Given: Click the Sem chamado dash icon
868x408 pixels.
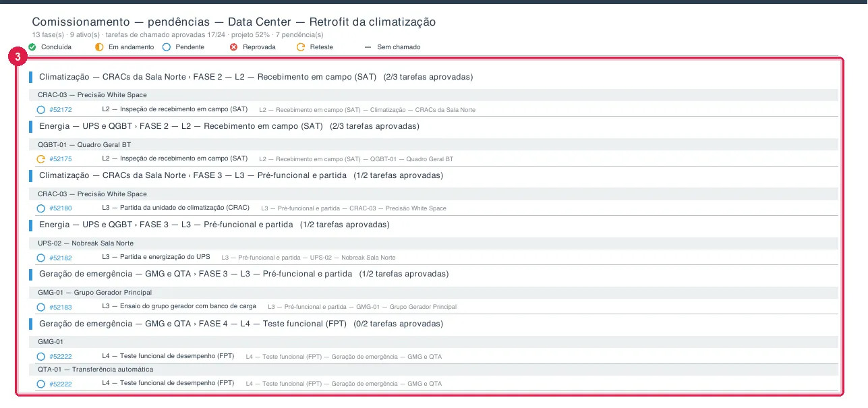Looking at the screenshot, I should [x=368, y=47].
